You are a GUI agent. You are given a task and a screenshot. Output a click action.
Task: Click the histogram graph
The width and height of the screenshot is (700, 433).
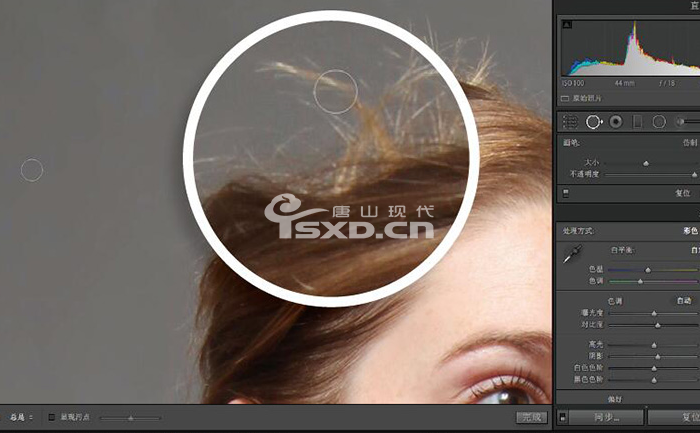(x=630, y=48)
